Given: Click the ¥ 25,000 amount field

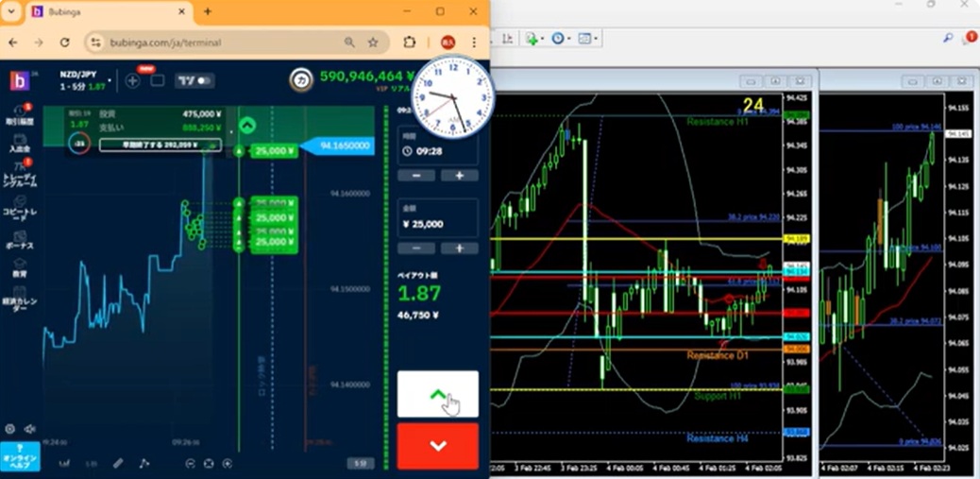Looking at the screenshot, I should (x=437, y=224).
